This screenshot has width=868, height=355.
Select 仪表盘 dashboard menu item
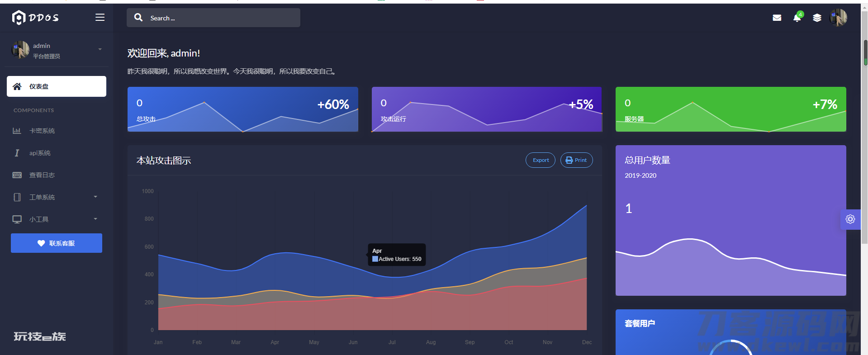tap(57, 86)
